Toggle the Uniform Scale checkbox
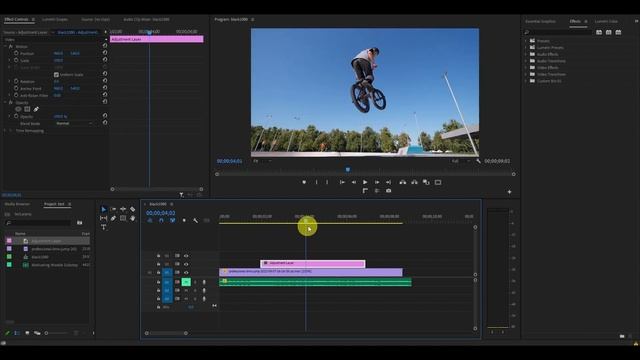 pyautogui.click(x=56, y=75)
